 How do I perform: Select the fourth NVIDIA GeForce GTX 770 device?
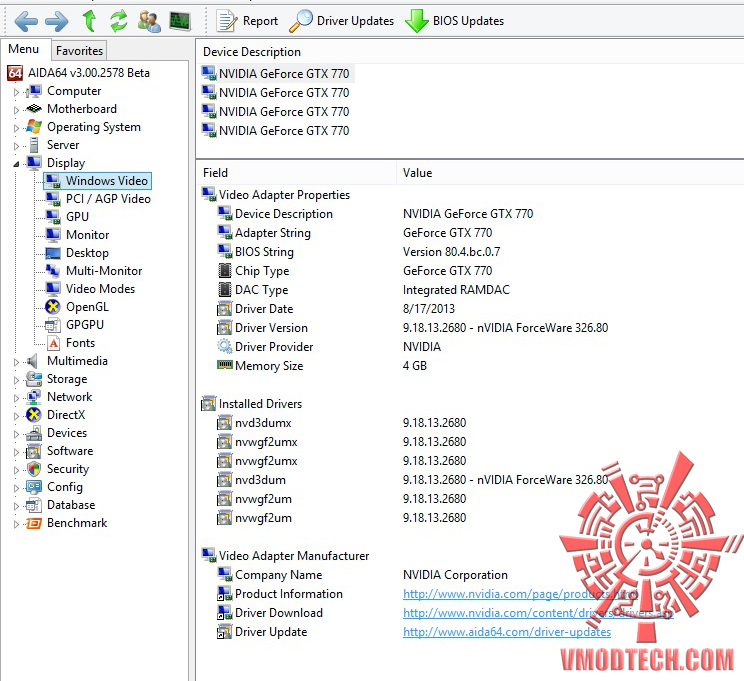pos(276,131)
